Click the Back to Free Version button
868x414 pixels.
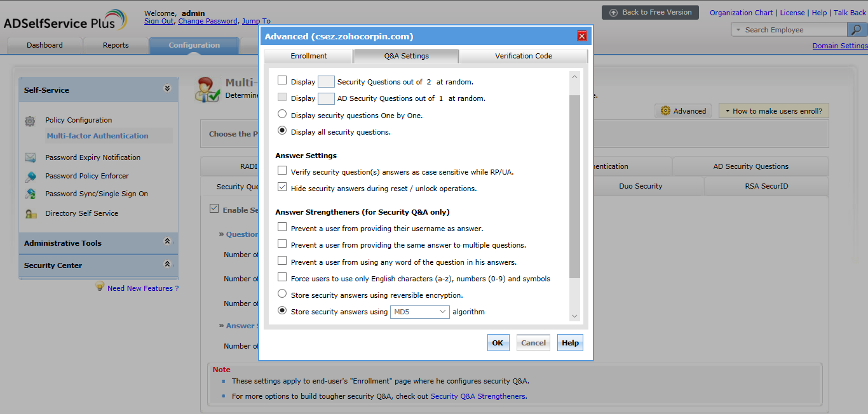650,12
